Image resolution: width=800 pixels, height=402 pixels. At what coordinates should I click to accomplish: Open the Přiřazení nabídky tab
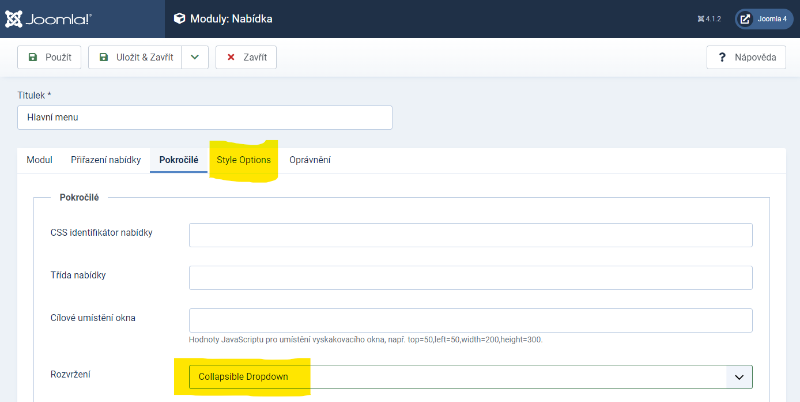(x=106, y=160)
